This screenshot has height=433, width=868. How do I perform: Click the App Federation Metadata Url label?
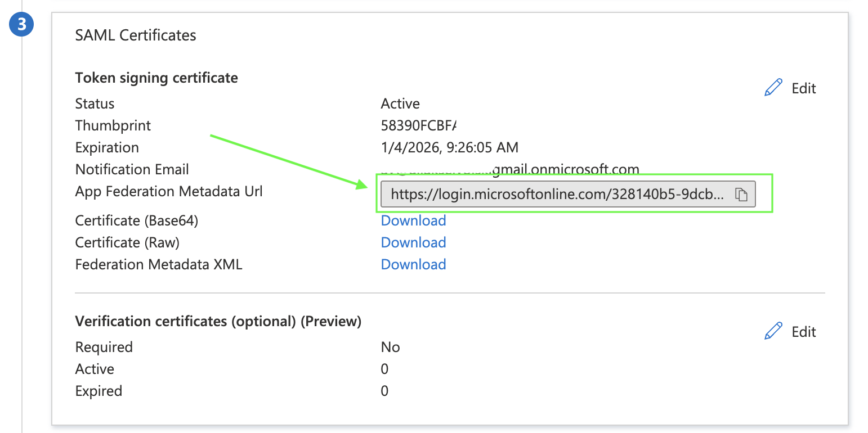click(x=169, y=191)
